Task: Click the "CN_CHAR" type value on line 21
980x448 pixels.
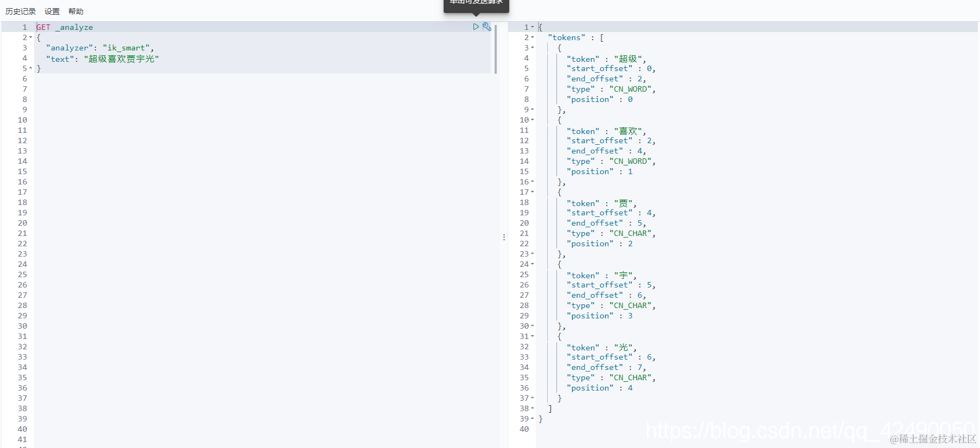Action: pos(630,233)
